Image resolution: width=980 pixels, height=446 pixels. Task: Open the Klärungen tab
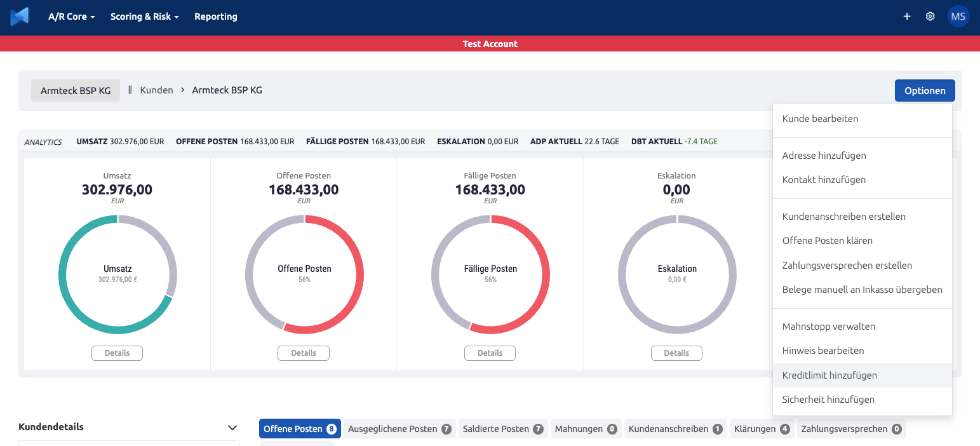click(762, 429)
